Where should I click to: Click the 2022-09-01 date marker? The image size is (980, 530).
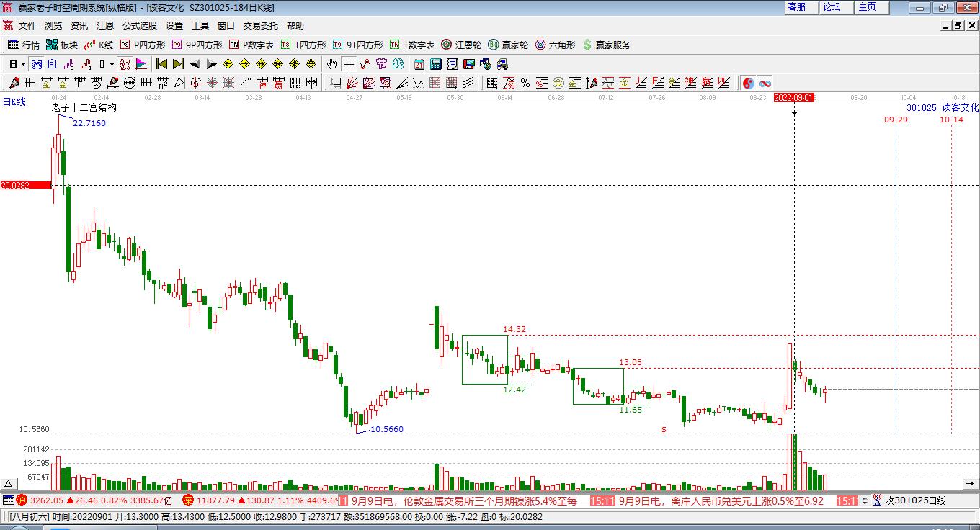tap(794, 97)
